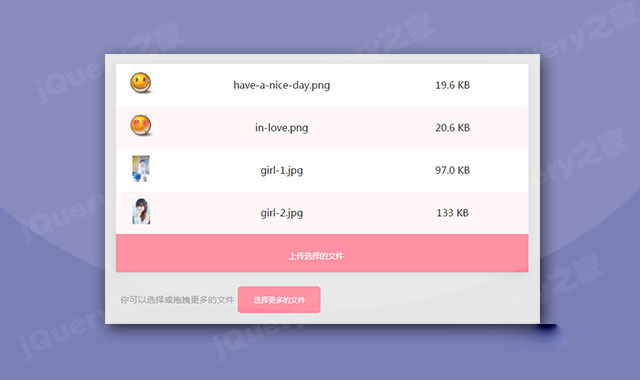Click the 20.6 KB file size
The image size is (640, 380).
[453, 128]
